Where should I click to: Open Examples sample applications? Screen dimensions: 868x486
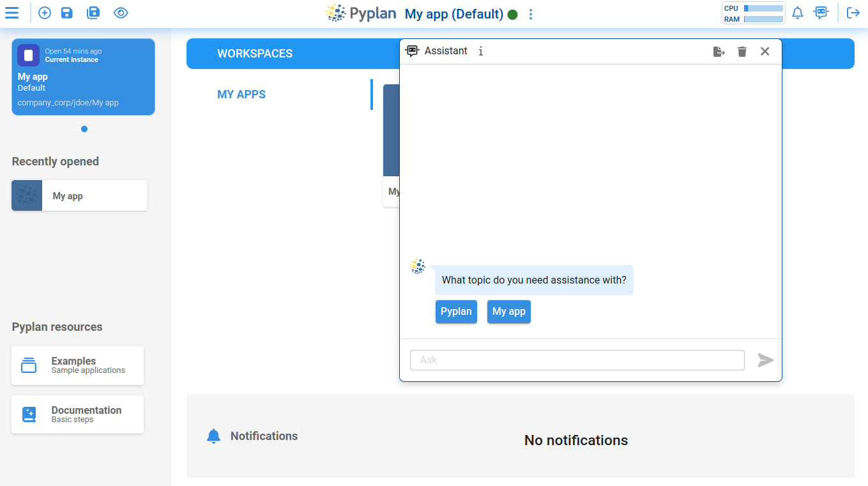pos(77,365)
